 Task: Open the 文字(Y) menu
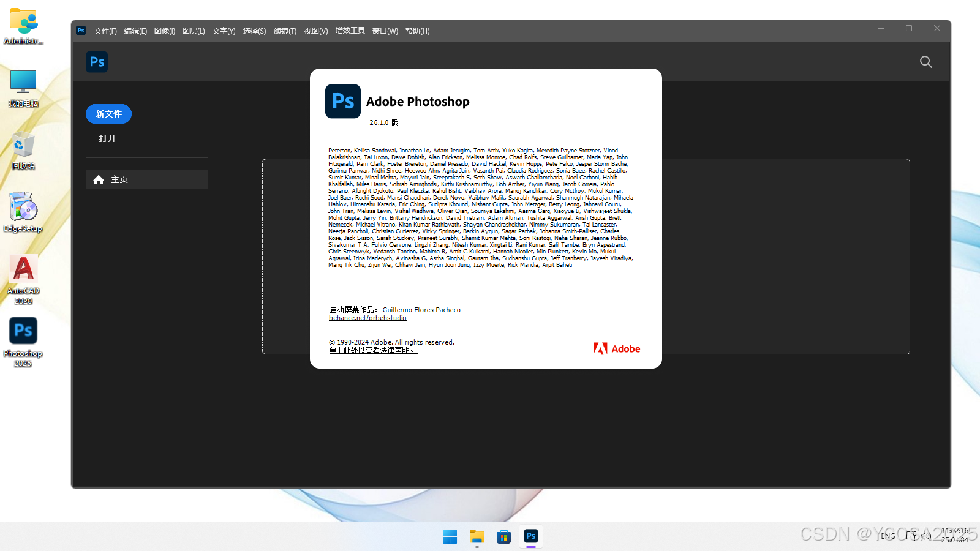point(224,31)
